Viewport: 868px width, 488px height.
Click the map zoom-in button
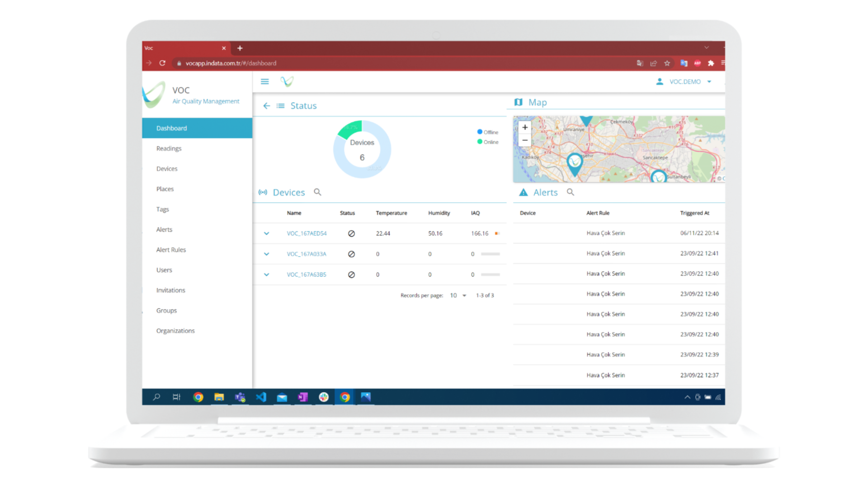point(524,127)
